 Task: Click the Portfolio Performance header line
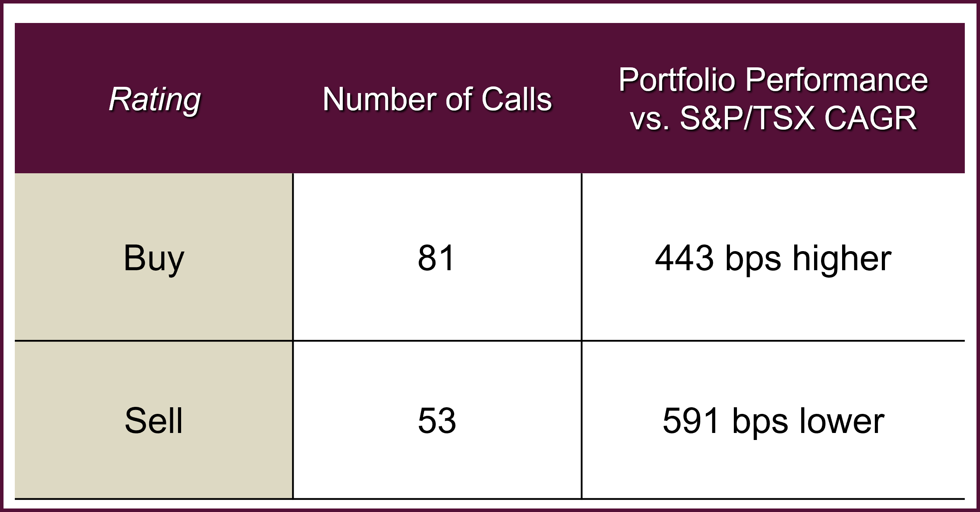click(x=773, y=80)
